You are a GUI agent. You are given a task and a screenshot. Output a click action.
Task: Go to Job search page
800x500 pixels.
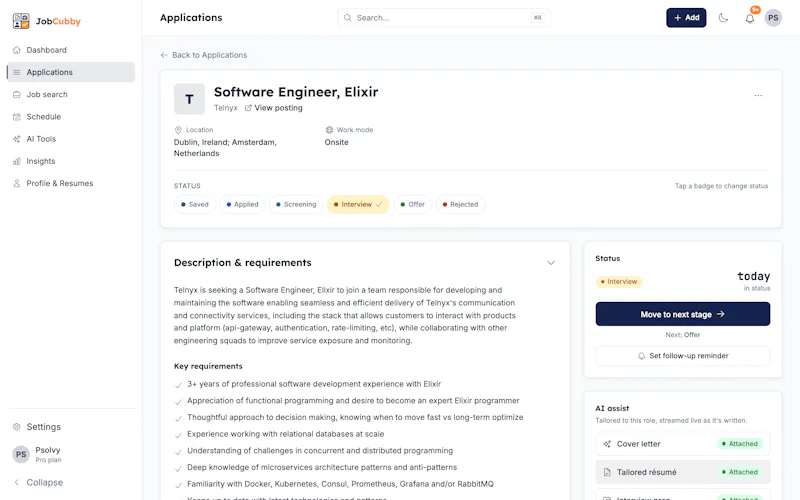click(x=71, y=94)
